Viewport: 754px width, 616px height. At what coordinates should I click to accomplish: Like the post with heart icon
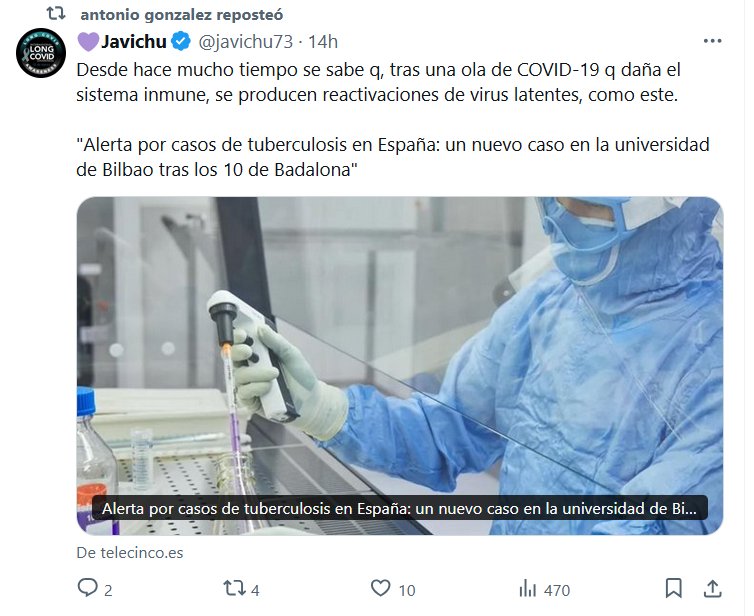click(381, 588)
